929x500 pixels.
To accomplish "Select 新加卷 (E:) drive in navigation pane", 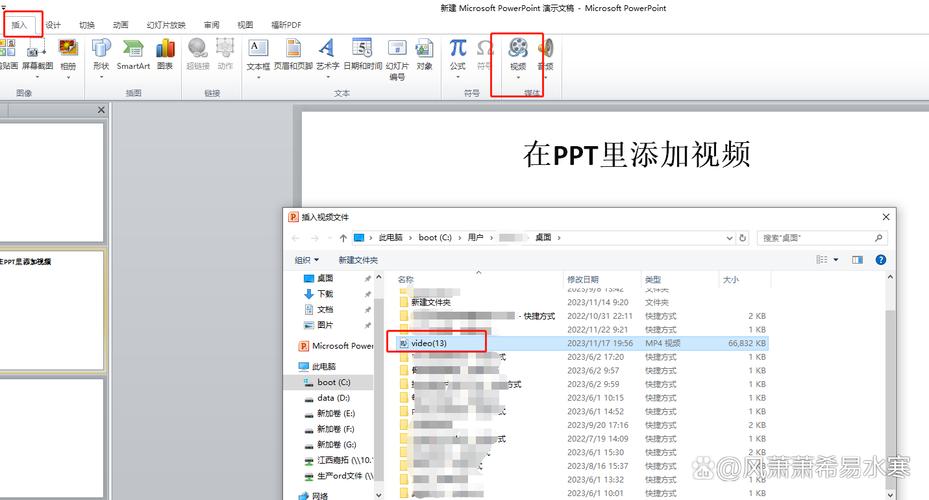I will click(x=336, y=414).
